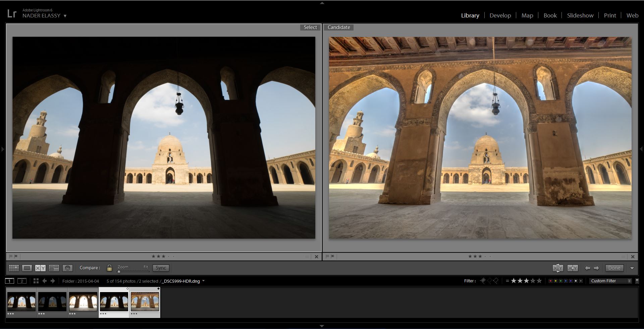644x329 pixels.
Task: Select the first filmstrip thumbnail
Action: pyautogui.click(x=21, y=301)
